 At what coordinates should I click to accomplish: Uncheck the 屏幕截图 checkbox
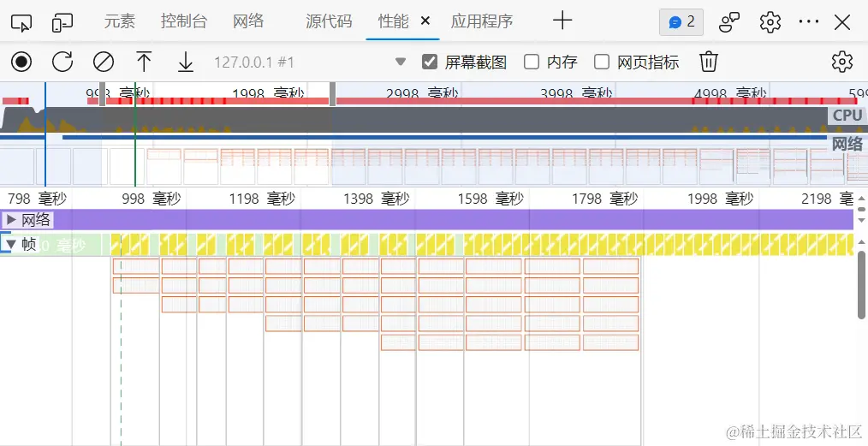point(430,62)
